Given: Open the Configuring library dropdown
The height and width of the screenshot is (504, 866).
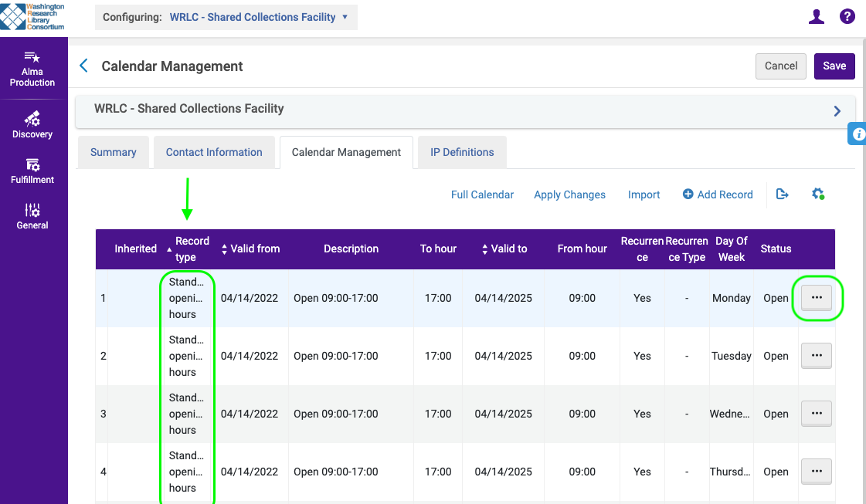Looking at the screenshot, I should [x=226, y=17].
